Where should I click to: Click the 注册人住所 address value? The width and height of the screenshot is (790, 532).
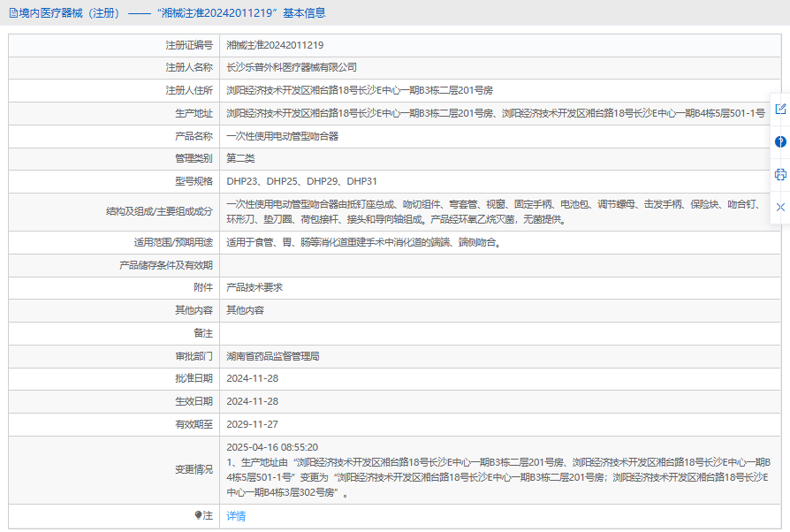(x=360, y=90)
